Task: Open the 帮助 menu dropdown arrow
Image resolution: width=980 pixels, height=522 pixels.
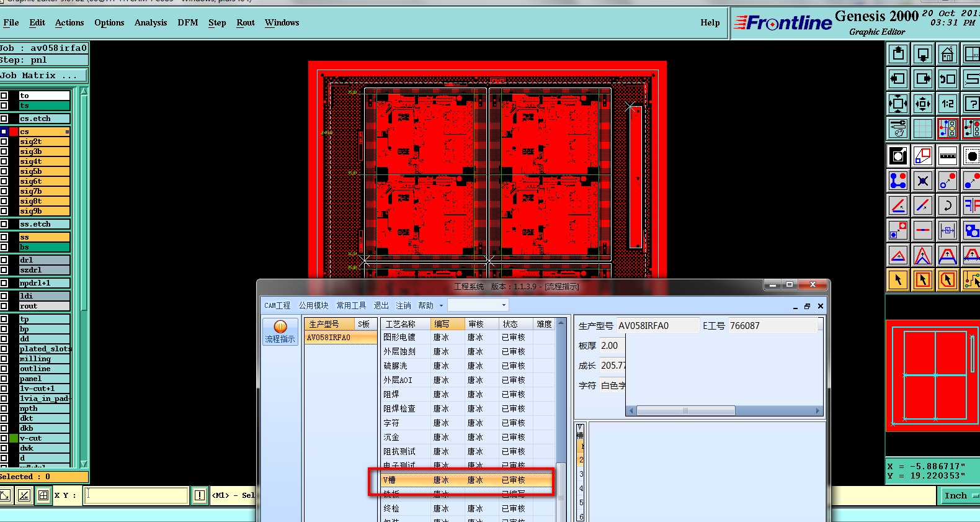Action: click(441, 306)
